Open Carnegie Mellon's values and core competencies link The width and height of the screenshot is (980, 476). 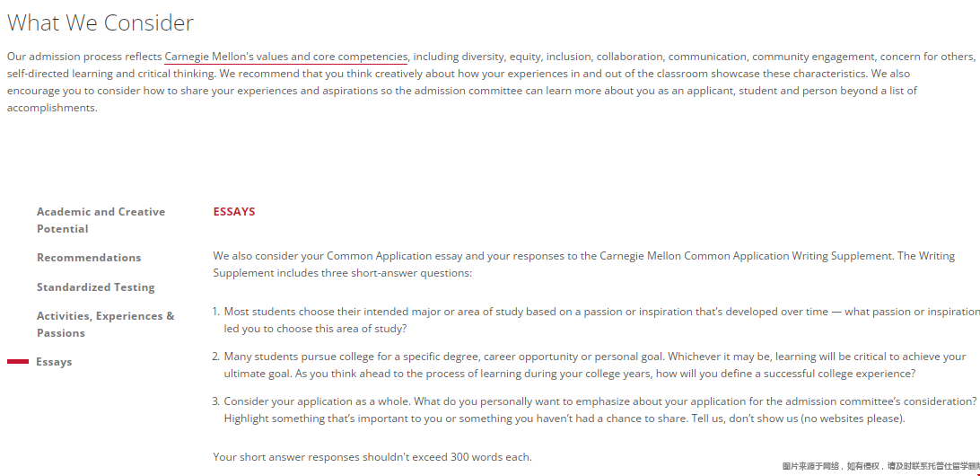285,57
